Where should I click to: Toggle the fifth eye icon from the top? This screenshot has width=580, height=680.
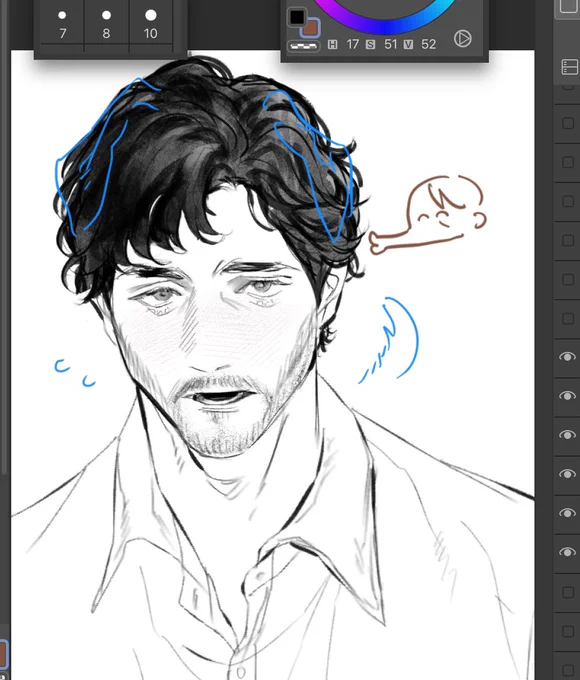tap(567, 513)
